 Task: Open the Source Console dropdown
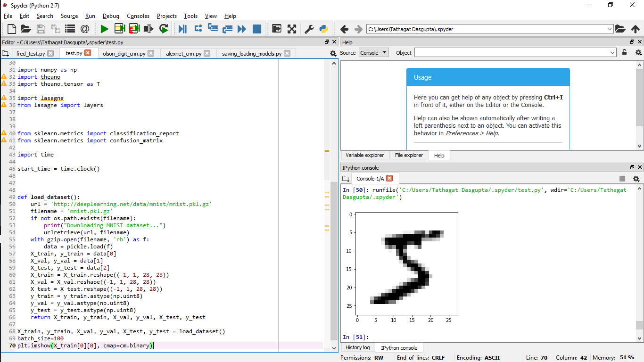coord(373,53)
